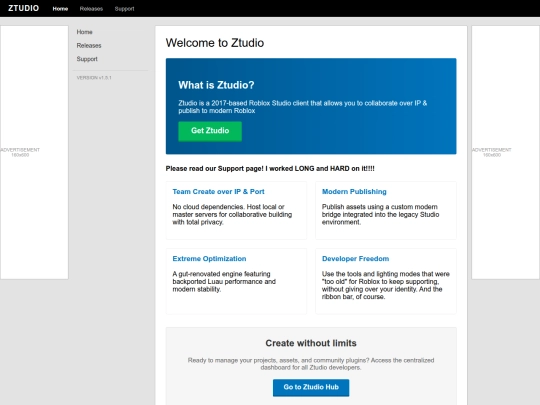Click the green Get Ztudio button
Screen dimensions: 540x405
210,131
